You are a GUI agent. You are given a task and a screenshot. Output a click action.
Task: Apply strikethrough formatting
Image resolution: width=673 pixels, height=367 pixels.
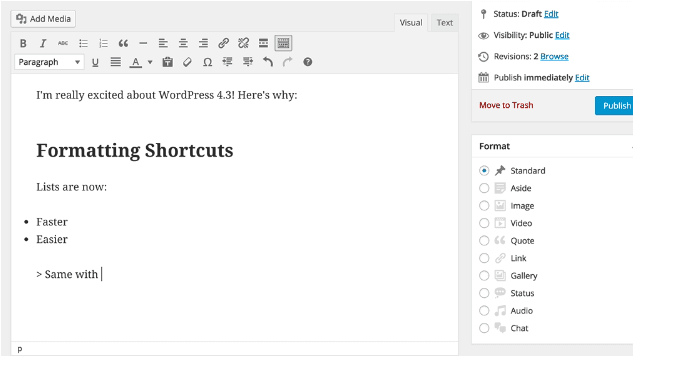point(63,43)
